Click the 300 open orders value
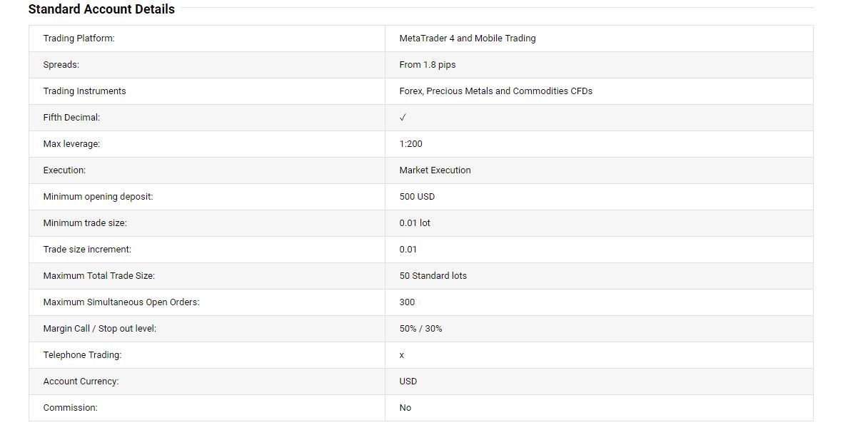The image size is (868, 440). (407, 302)
